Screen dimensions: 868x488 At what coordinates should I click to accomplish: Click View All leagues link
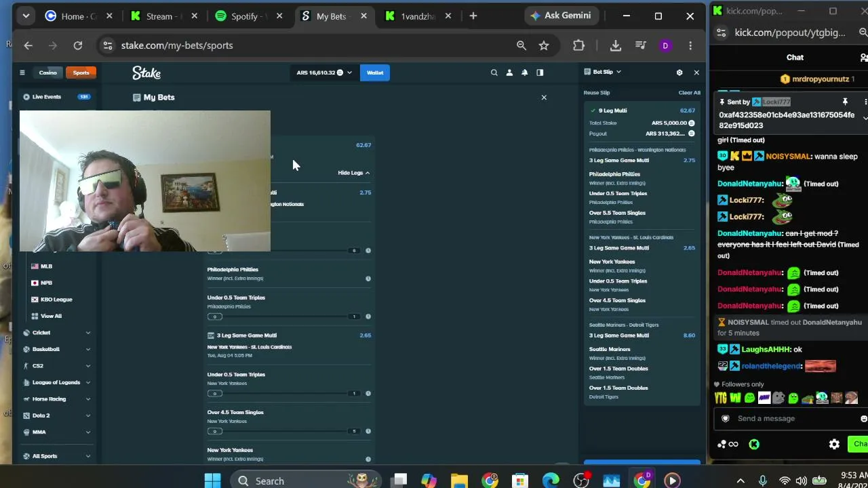(x=51, y=316)
